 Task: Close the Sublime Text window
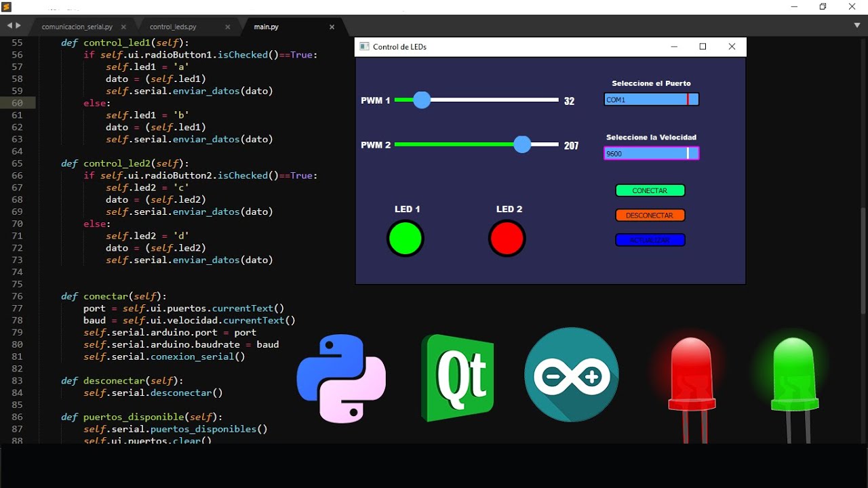click(852, 6)
